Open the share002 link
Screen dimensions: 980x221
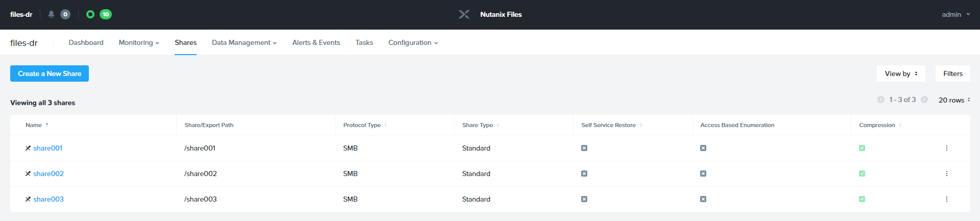[x=49, y=174]
